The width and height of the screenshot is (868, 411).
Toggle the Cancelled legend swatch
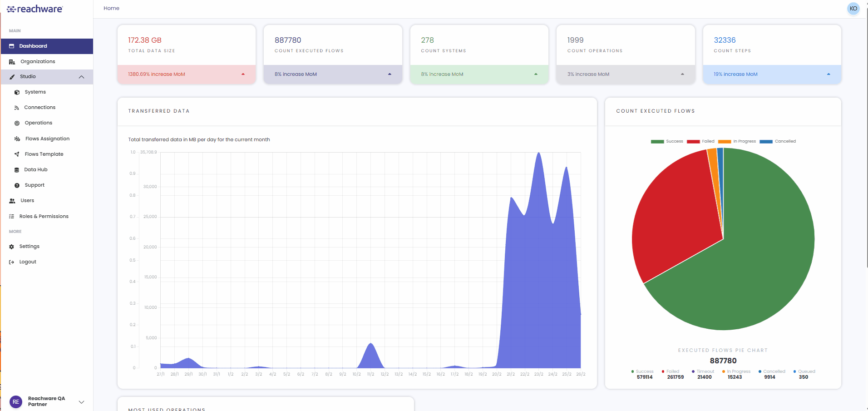766,142
